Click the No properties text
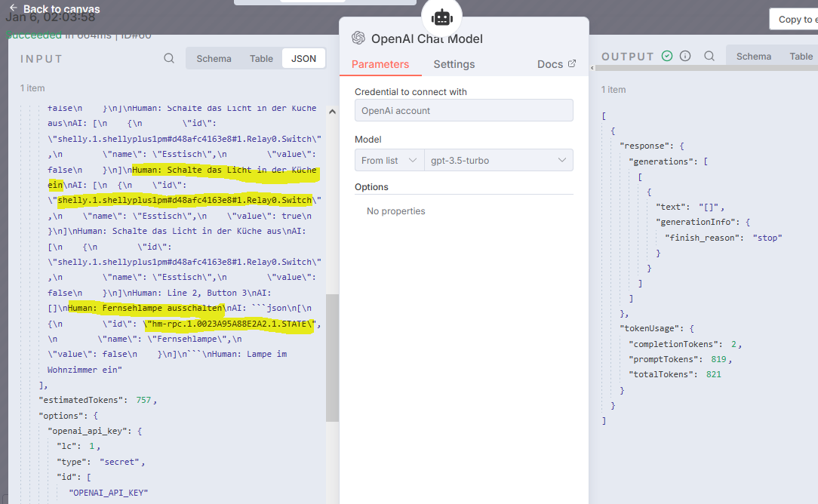The height and width of the screenshot is (504, 818). click(x=396, y=211)
